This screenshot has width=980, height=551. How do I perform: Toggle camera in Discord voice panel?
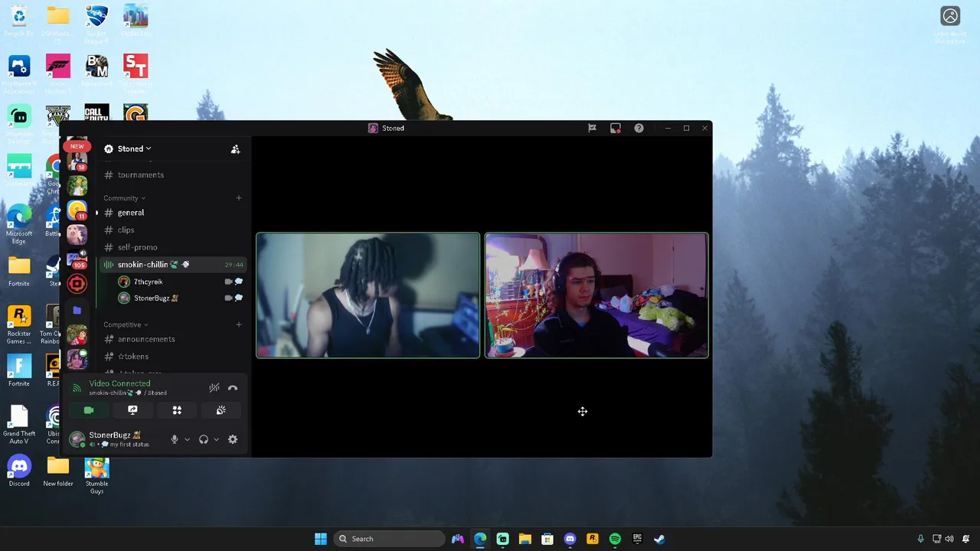(89, 410)
